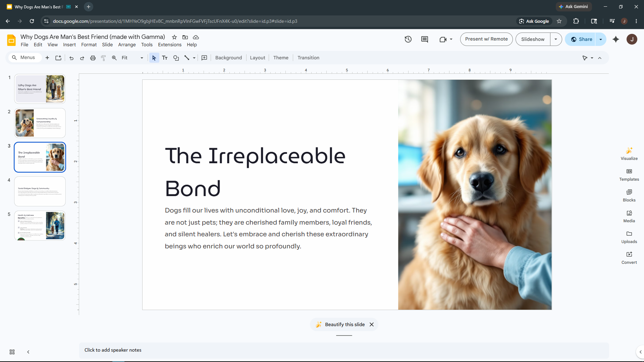The height and width of the screenshot is (362, 644).
Task: Start the Slideshow
Action: [x=533, y=39]
